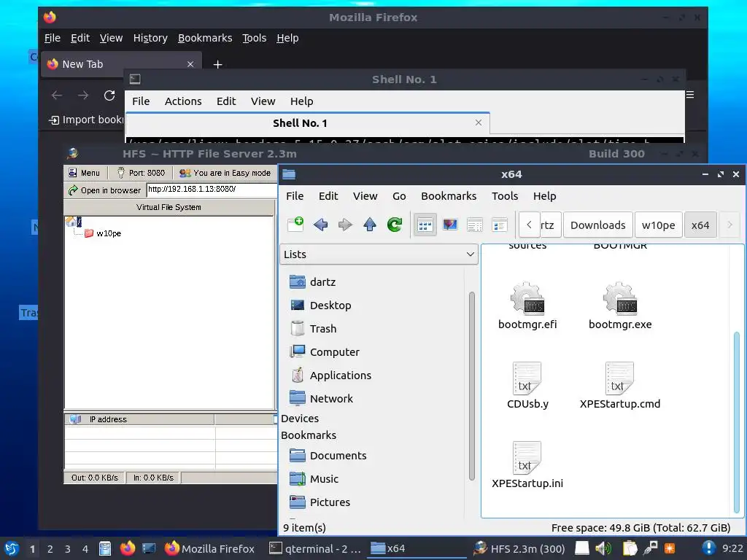
Task: Select the bootmgr.efi file
Action: coord(527,306)
